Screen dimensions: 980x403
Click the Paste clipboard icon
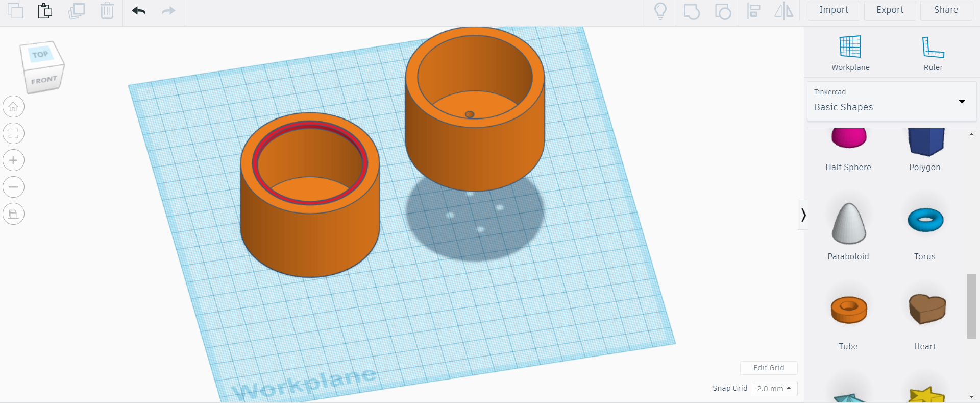[x=45, y=11]
